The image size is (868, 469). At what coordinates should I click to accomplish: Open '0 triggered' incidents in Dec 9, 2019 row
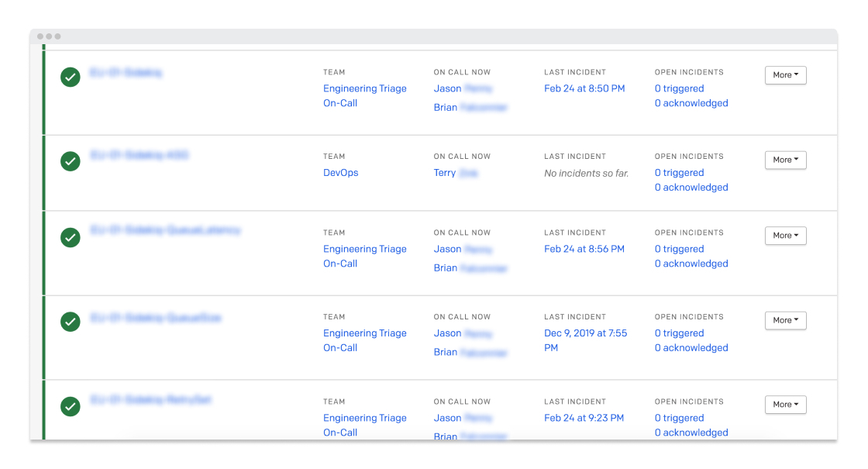[679, 333]
